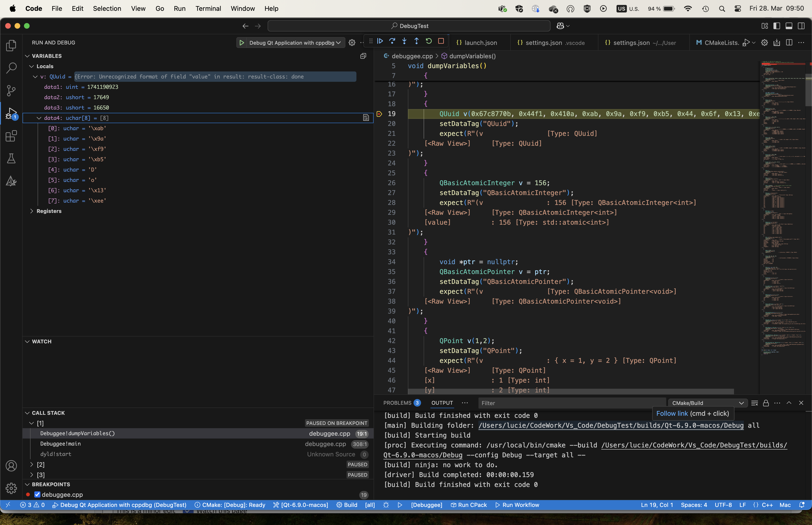The image size is (812, 525).
Task: Click the Qt-6.9.0-macos kit selector
Action: (x=301, y=505)
